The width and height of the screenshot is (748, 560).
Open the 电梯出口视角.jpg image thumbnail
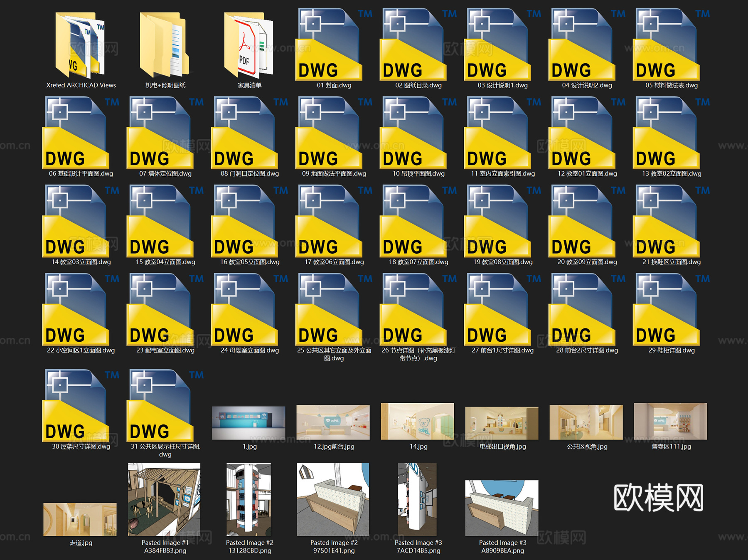[502, 423]
